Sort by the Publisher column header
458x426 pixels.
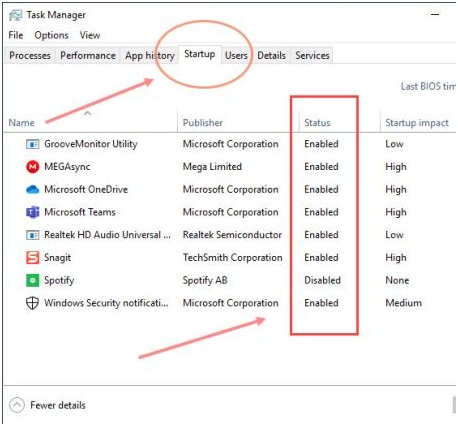[x=202, y=123]
